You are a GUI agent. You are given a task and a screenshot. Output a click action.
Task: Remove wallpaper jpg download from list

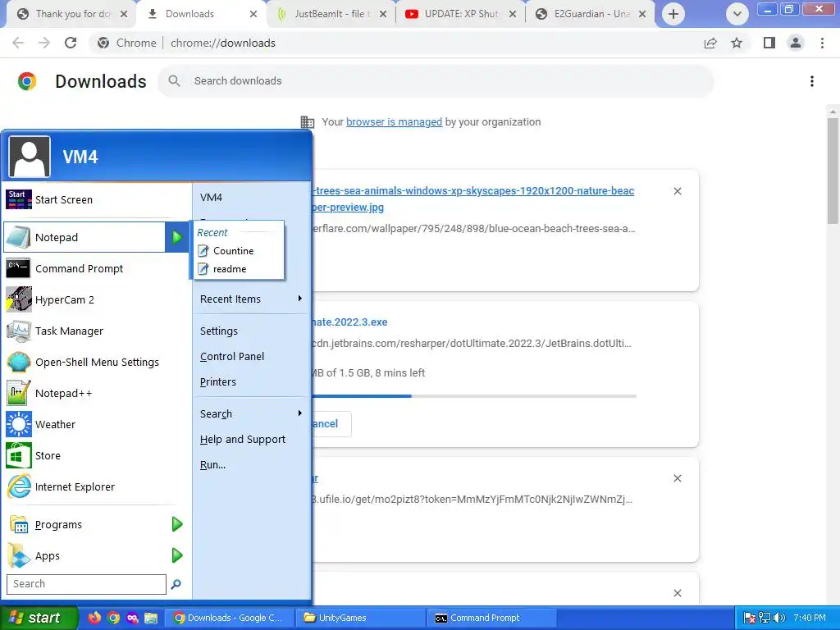[677, 191]
